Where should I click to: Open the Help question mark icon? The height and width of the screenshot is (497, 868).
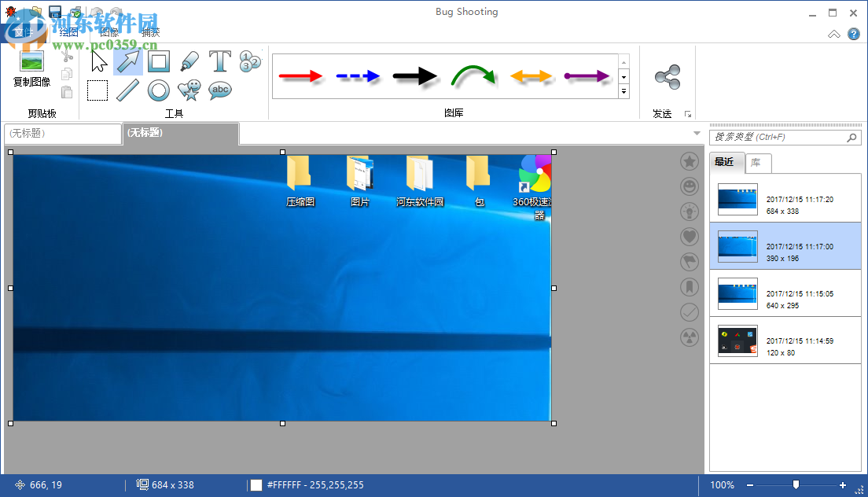pyautogui.click(x=854, y=35)
